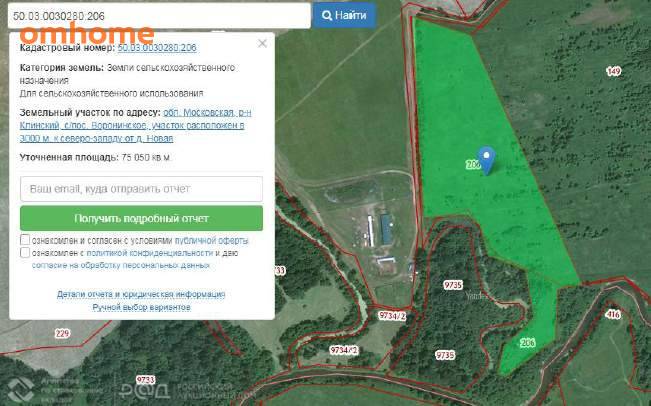Screen dimensions: 651x406
Task: Open the публичной оферты link
Action: (x=211, y=240)
